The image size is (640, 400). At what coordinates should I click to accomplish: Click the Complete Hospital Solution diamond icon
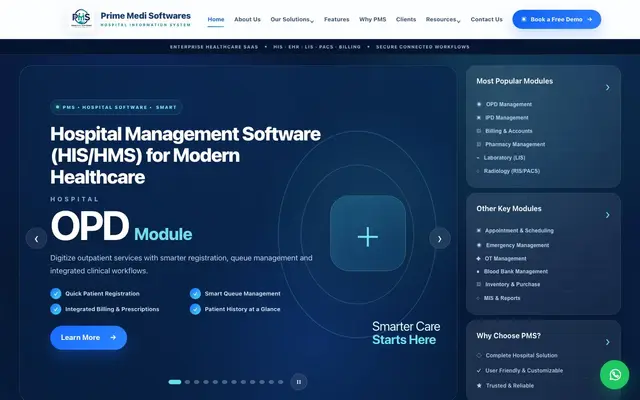click(x=479, y=356)
